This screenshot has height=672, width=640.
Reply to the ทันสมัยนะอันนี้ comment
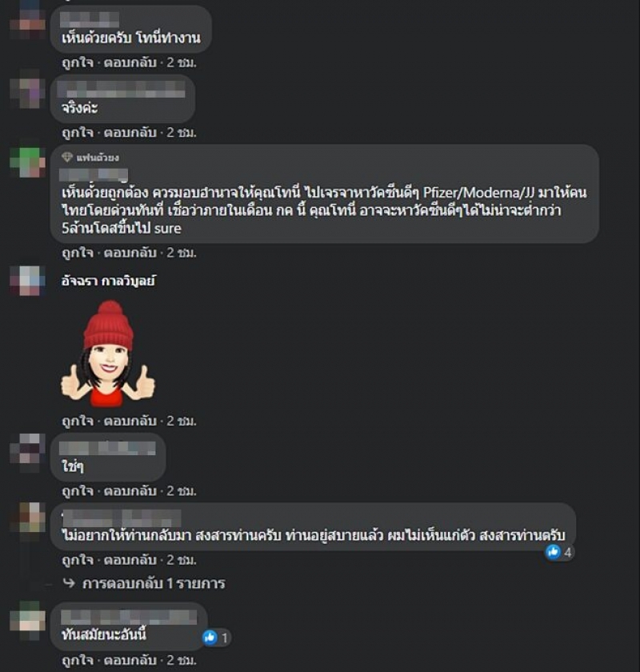coord(130,660)
